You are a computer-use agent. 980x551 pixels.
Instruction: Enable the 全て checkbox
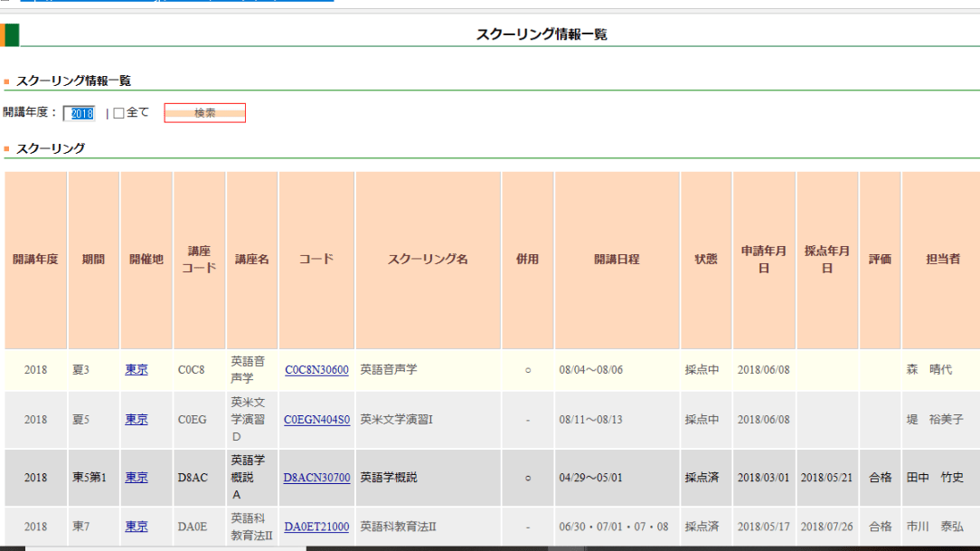tap(118, 113)
